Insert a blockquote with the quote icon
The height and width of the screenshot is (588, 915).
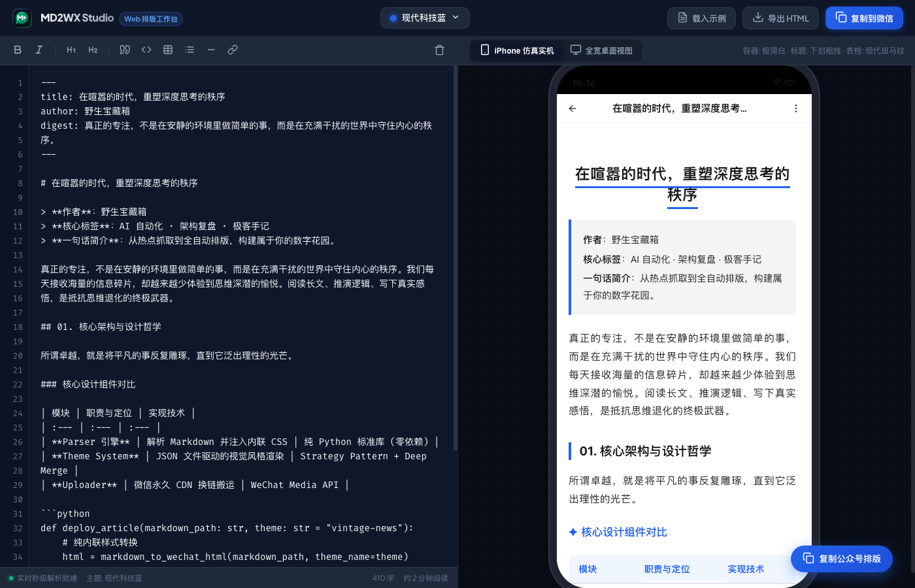pyautogui.click(x=125, y=50)
